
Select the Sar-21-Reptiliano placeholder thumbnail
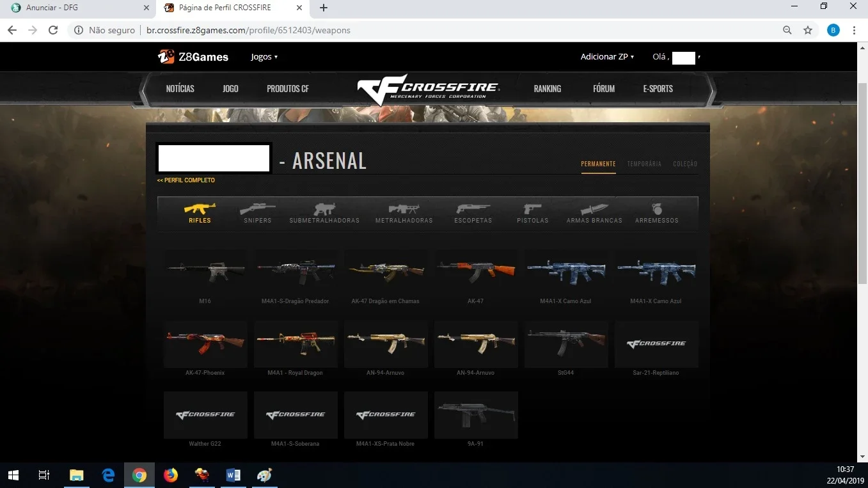tap(656, 343)
